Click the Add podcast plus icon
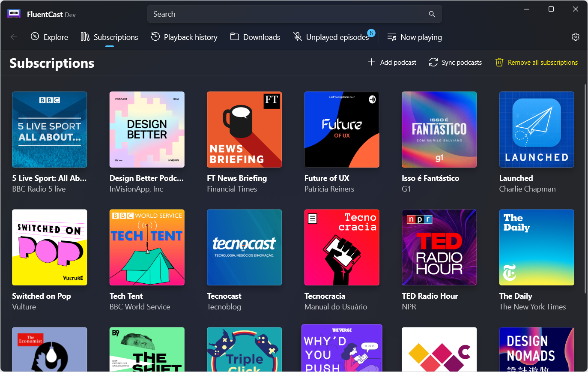 [x=371, y=62]
